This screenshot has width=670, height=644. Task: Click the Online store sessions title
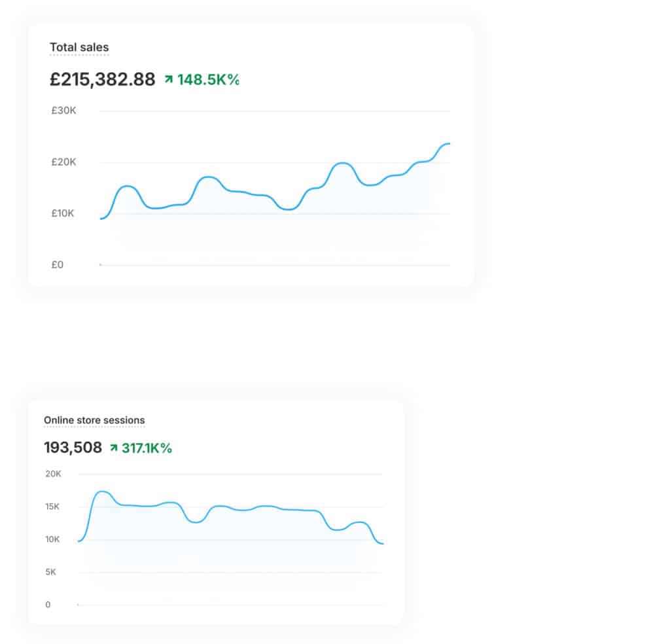coord(94,420)
